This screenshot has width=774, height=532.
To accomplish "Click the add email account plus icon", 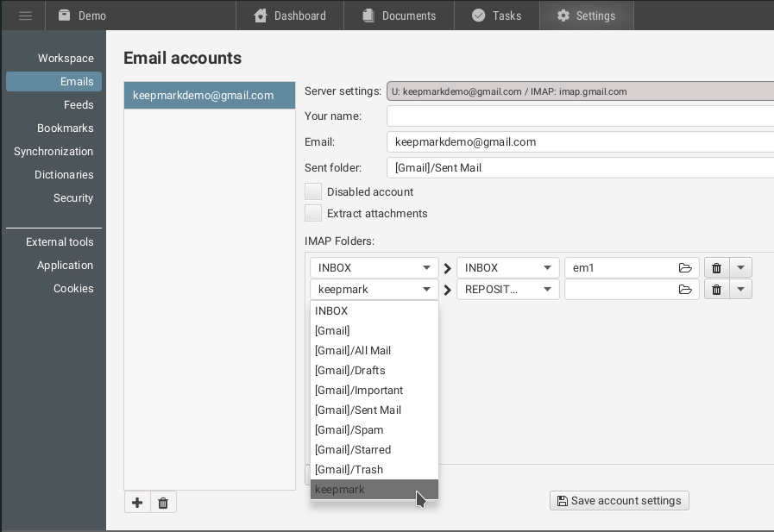I will tap(137, 502).
